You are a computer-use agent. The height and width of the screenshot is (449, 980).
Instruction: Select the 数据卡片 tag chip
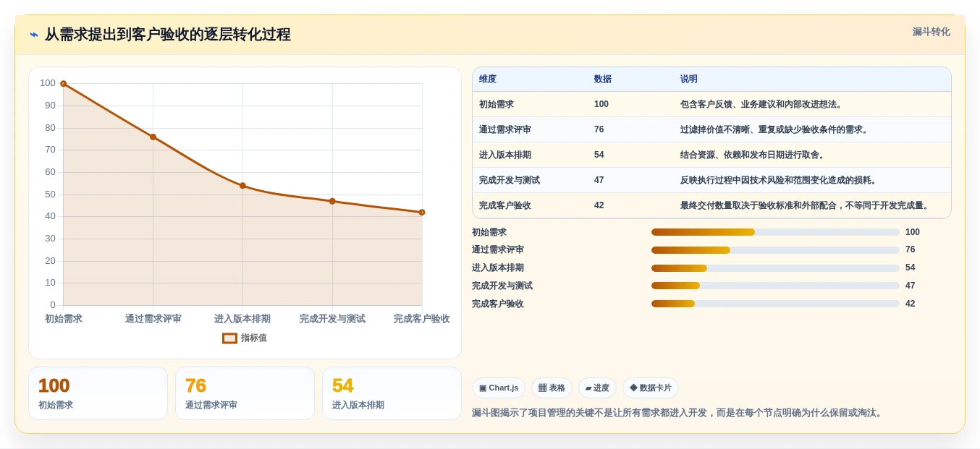coord(651,388)
